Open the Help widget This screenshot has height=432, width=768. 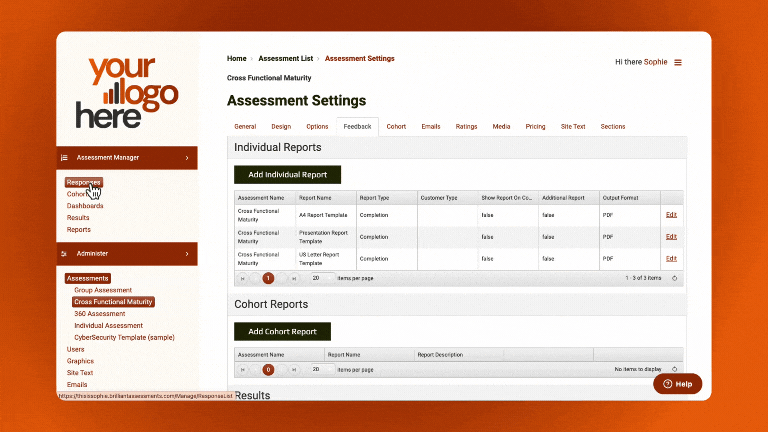[677, 384]
